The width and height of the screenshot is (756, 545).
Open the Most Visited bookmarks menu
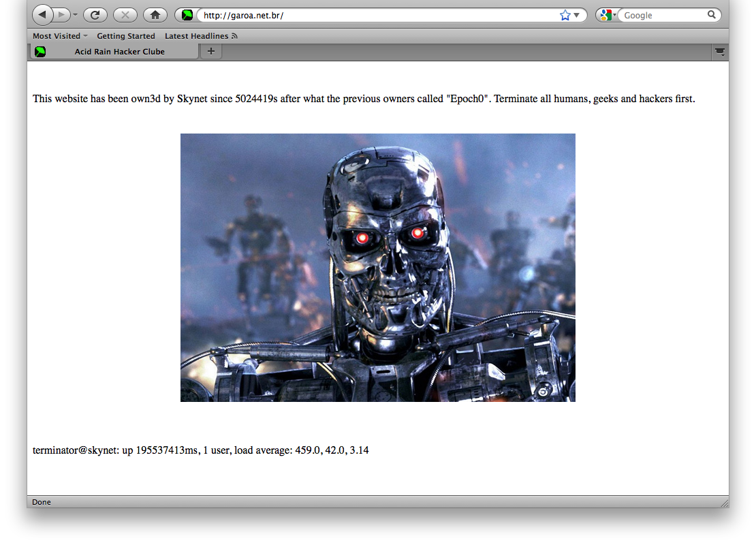pos(60,36)
